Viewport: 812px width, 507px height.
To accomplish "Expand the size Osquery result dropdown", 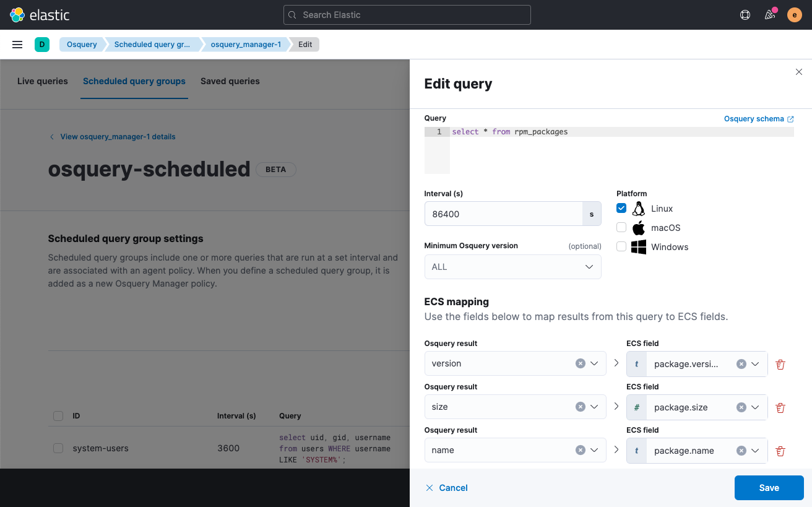I will point(594,407).
